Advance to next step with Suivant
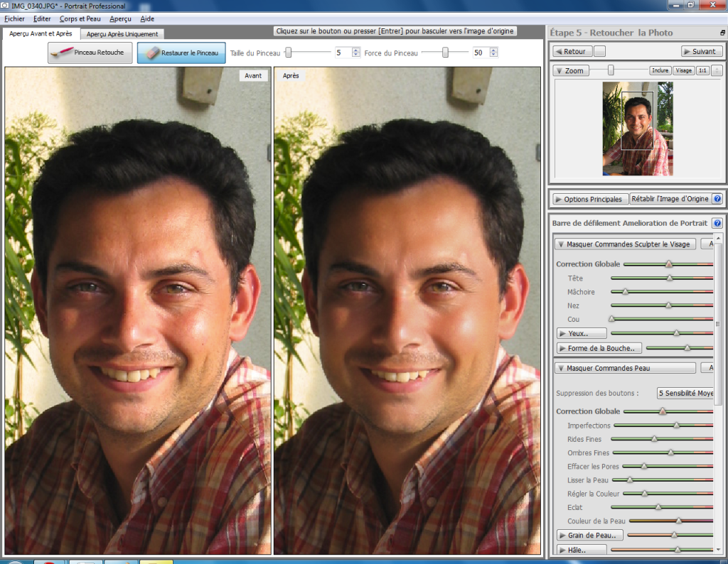Screen dimensions: 728x564 pos(701,51)
